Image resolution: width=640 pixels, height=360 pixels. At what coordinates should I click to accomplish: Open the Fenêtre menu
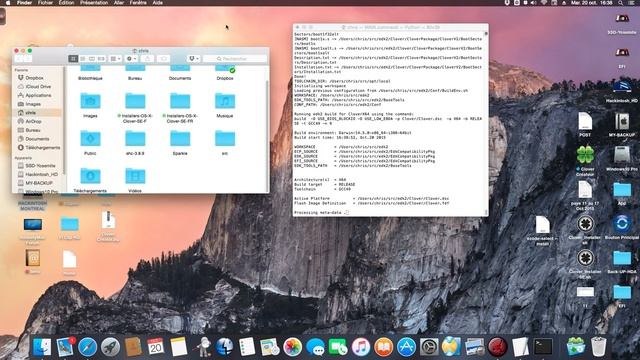pos(138,2)
